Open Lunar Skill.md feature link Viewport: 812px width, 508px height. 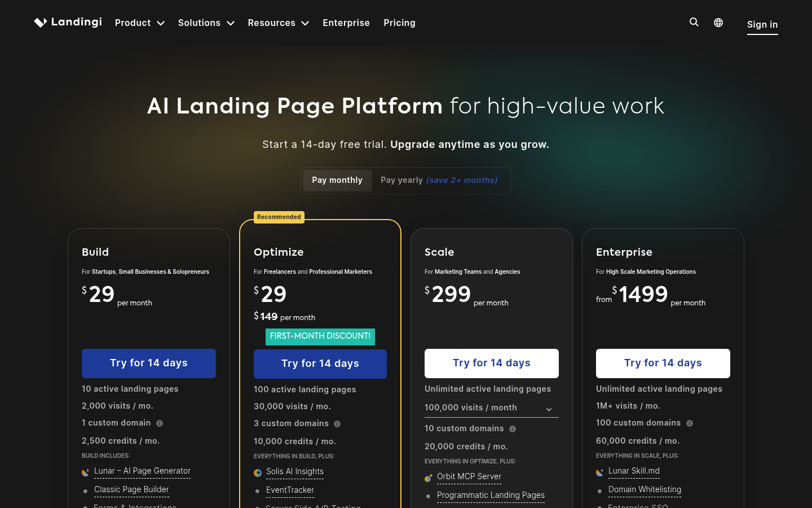click(x=634, y=471)
